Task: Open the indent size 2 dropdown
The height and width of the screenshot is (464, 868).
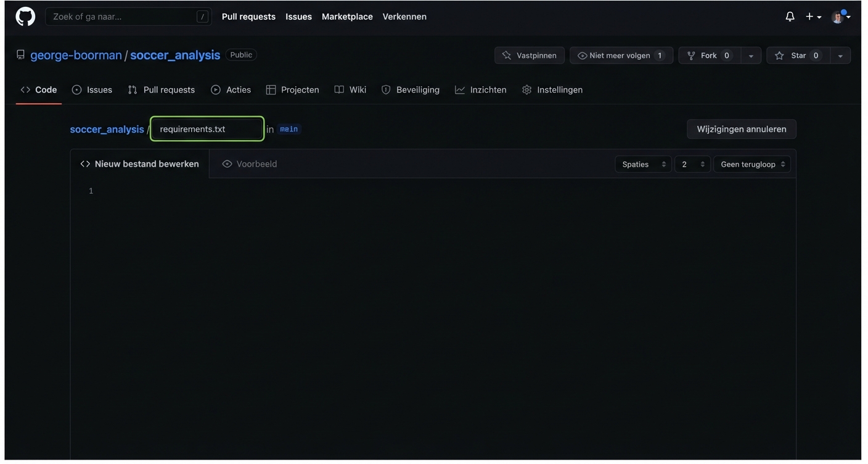Action: click(x=692, y=165)
